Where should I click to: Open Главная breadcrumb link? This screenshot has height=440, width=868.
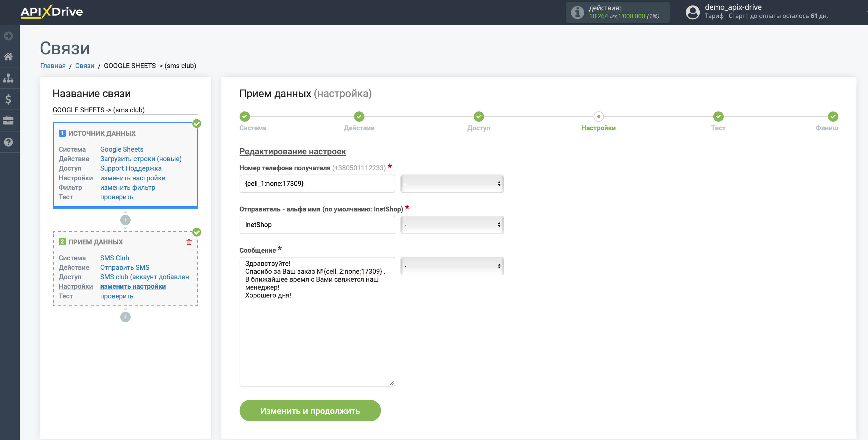53,66
